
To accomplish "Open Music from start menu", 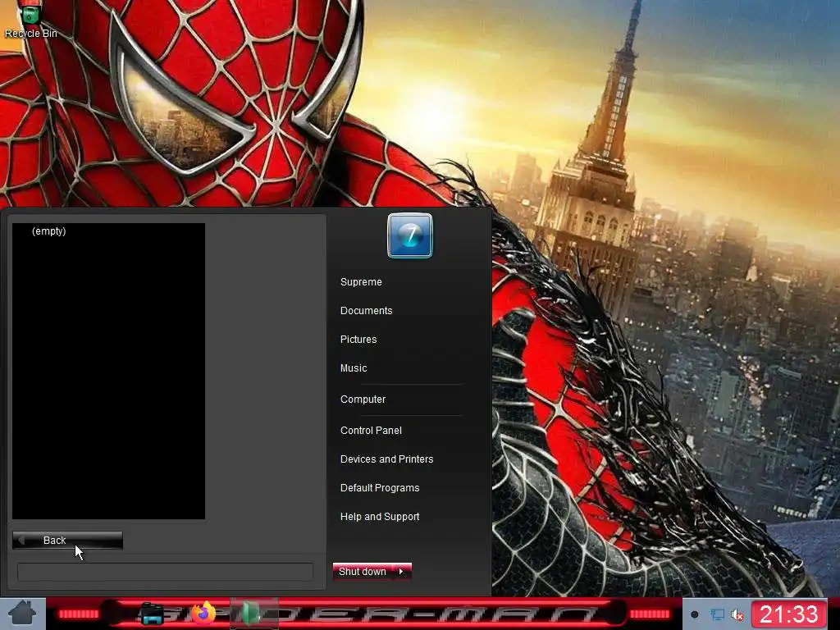I will tap(354, 368).
